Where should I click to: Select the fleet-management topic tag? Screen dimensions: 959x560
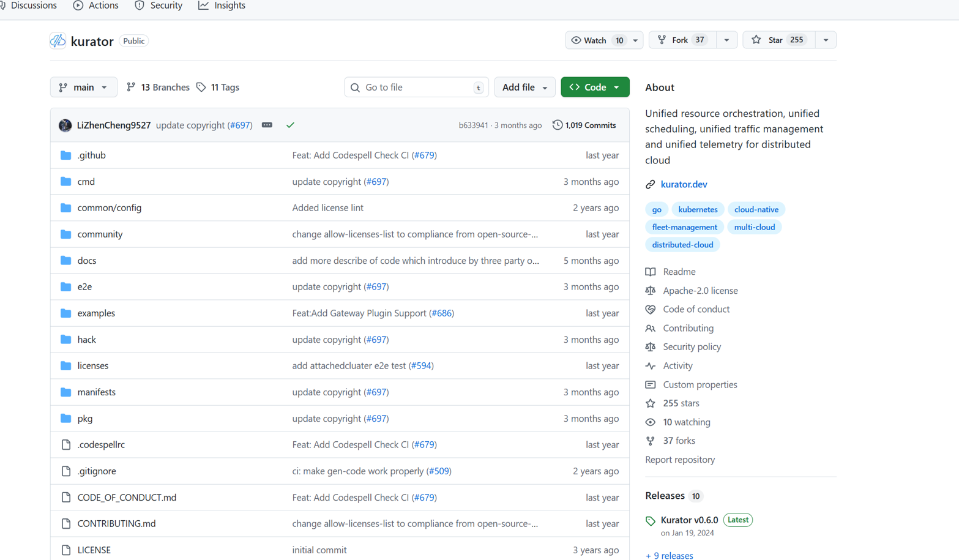coord(684,227)
